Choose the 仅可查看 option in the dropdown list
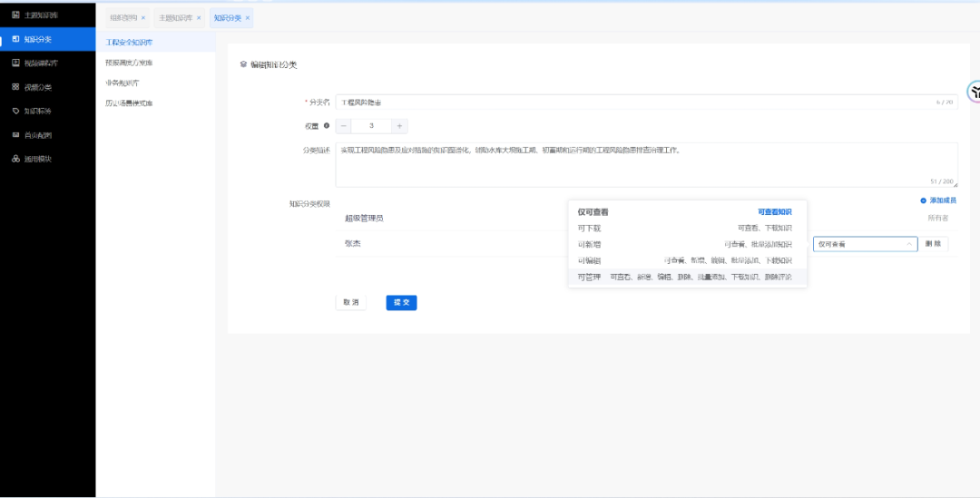The width and height of the screenshot is (980, 498). pos(688,212)
